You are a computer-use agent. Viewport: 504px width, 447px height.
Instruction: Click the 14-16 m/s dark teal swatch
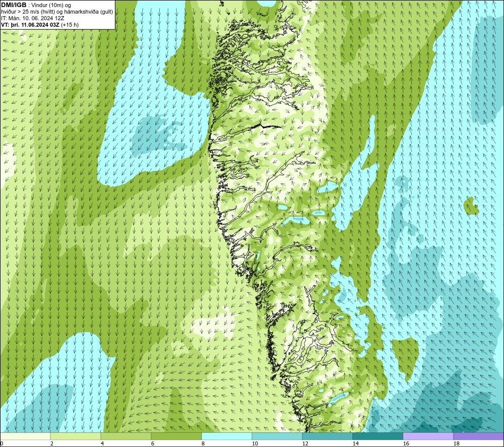(377, 436)
